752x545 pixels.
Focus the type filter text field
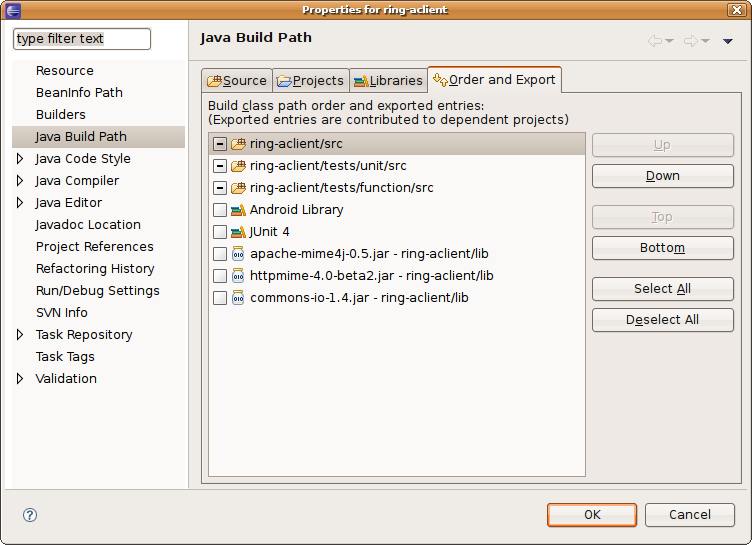pos(82,39)
